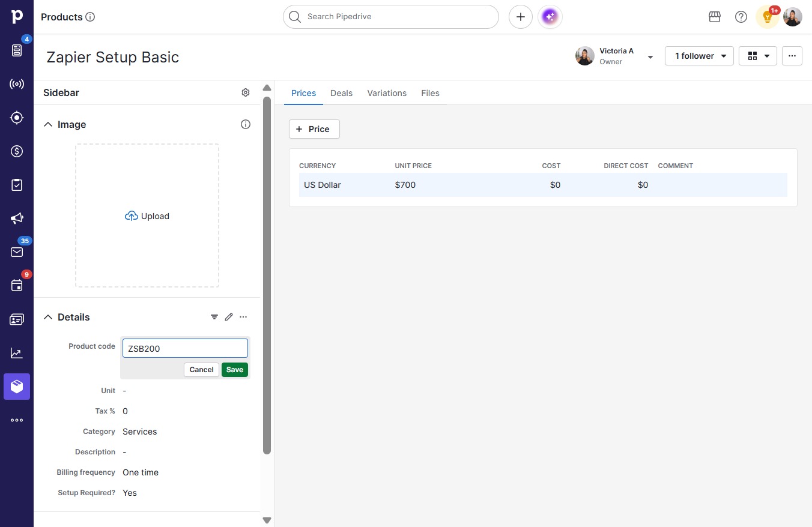Open the 1 follower dropdown
This screenshot has height=527, width=812.
tap(699, 56)
